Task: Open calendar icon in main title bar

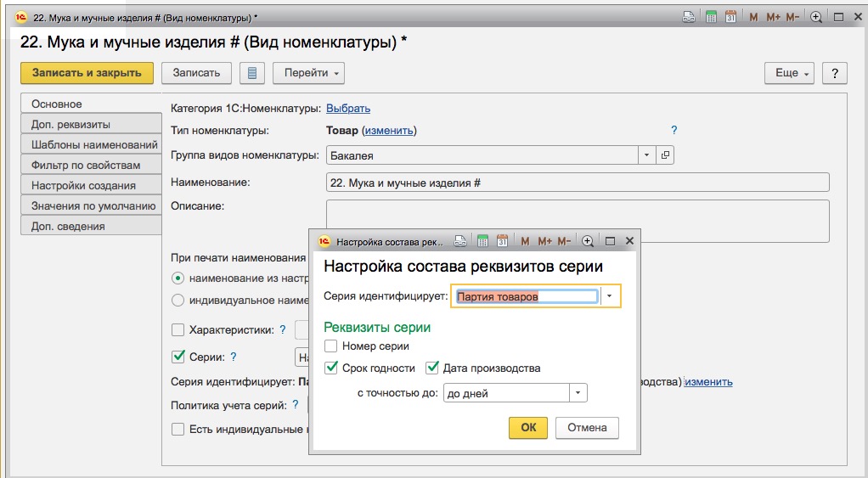Action: point(730,17)
